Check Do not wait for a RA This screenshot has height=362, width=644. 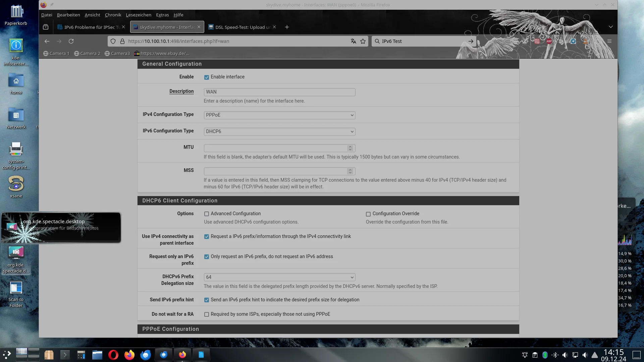pos(207,314)
